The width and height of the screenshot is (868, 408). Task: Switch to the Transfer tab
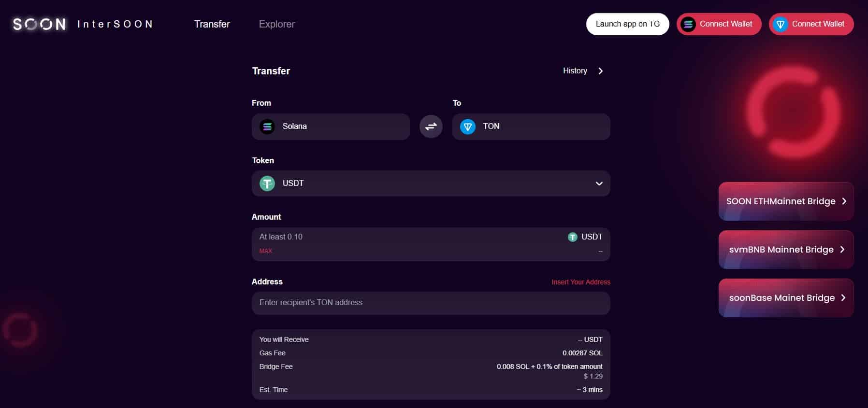[x=212, y=24]
